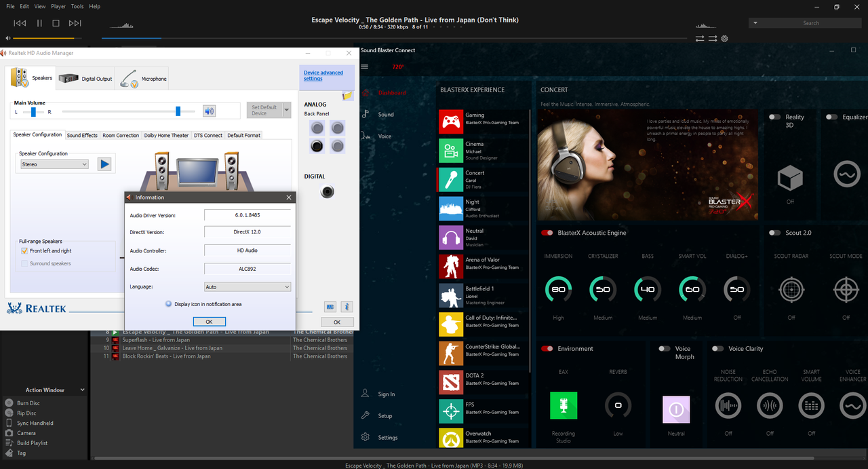Click Burn Disc in Action Window
This screenshot has width=868, height=469.
point(27,403)
